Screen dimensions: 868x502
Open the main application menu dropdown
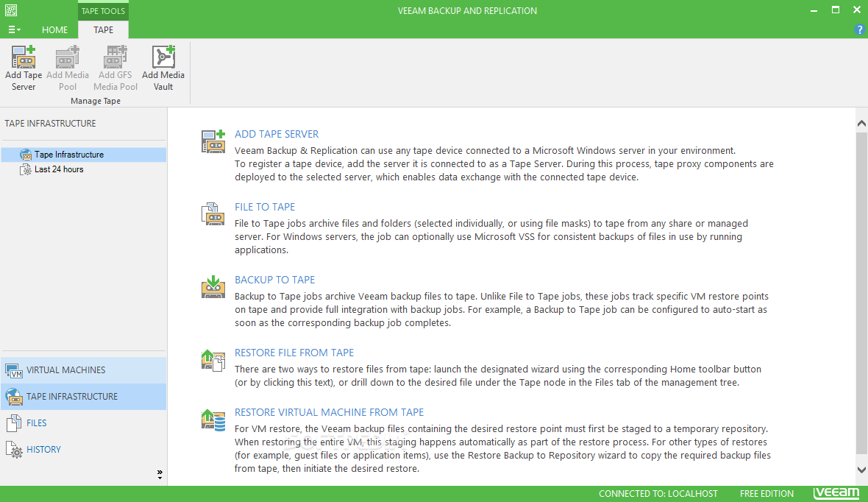15,30
